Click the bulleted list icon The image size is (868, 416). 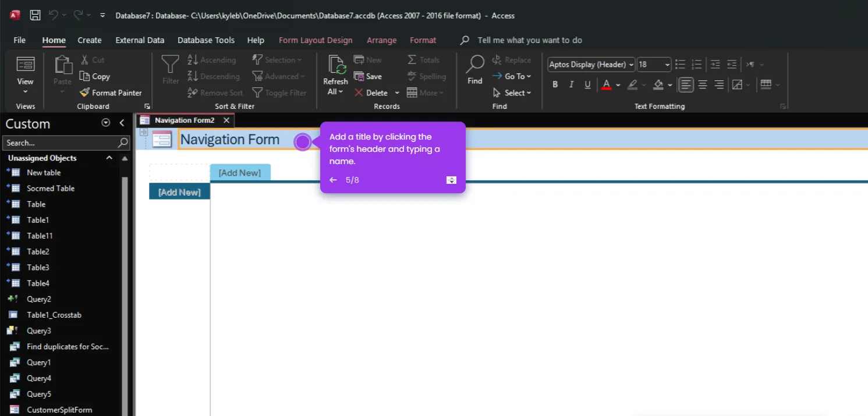coord(680,64)
